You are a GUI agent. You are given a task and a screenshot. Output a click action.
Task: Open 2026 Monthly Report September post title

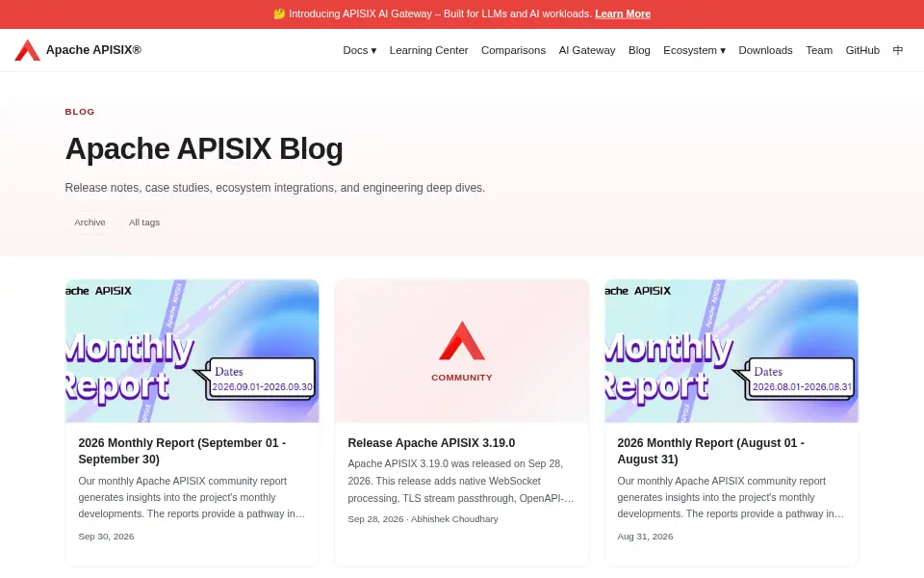182,451
